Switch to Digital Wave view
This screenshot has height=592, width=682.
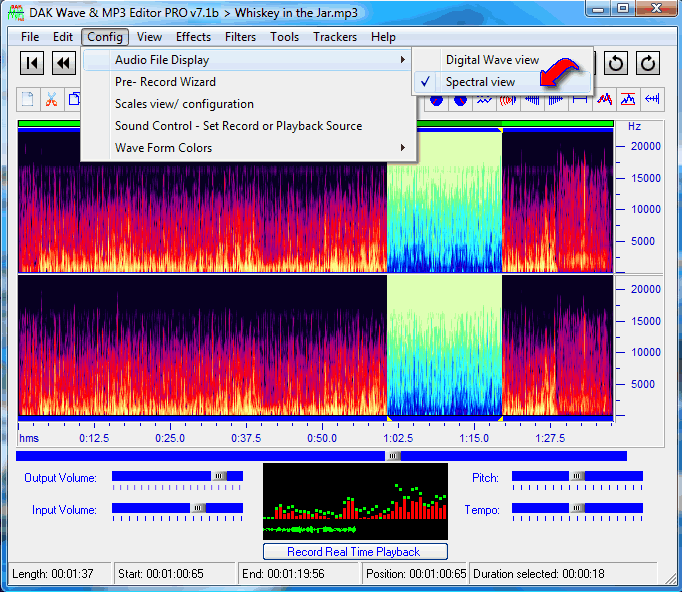pyautogui.click(x=492, y=60)
